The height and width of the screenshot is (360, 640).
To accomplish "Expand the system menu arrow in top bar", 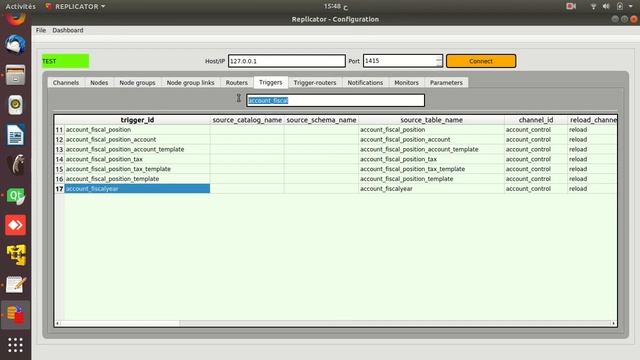I will pyautogui.click(x=631, y=7).
